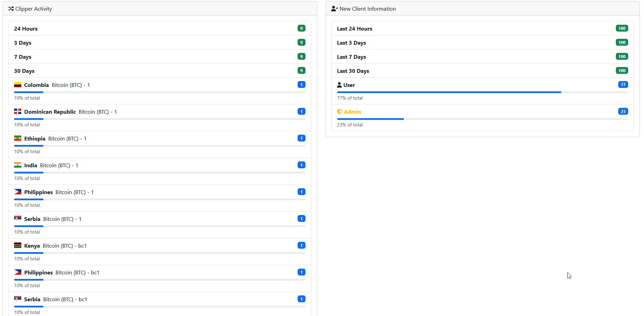Click the Philippines flag in the bc1 row
Viewport: 644px width, 316px height.
pyautogui.click(x=18, y=272)
